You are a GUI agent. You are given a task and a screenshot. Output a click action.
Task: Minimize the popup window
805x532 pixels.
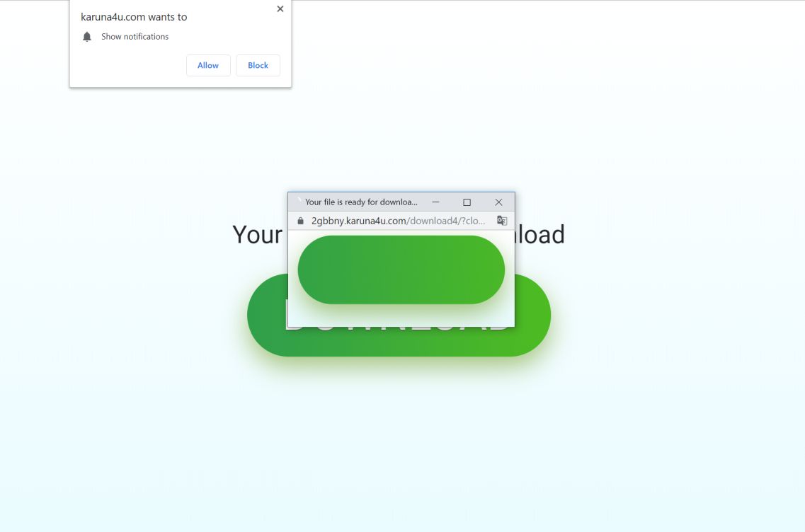(x=435, y=202)
